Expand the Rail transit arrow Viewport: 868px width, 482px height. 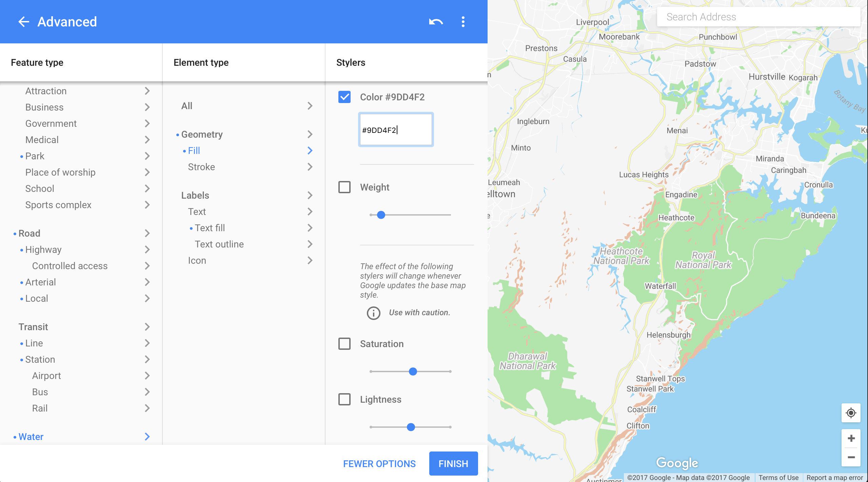(x=147, y=408)
